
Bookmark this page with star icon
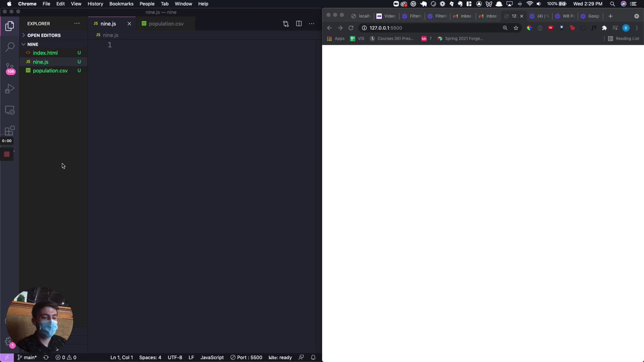click(x=516, y=28)
